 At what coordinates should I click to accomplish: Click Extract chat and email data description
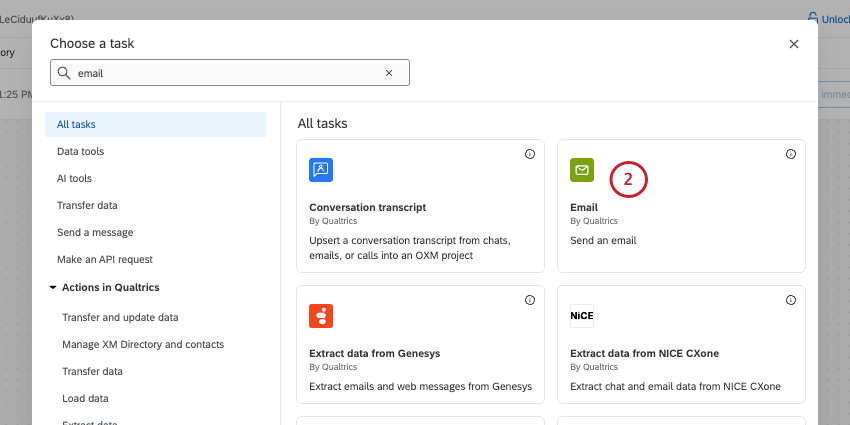(x=675, y=387)
